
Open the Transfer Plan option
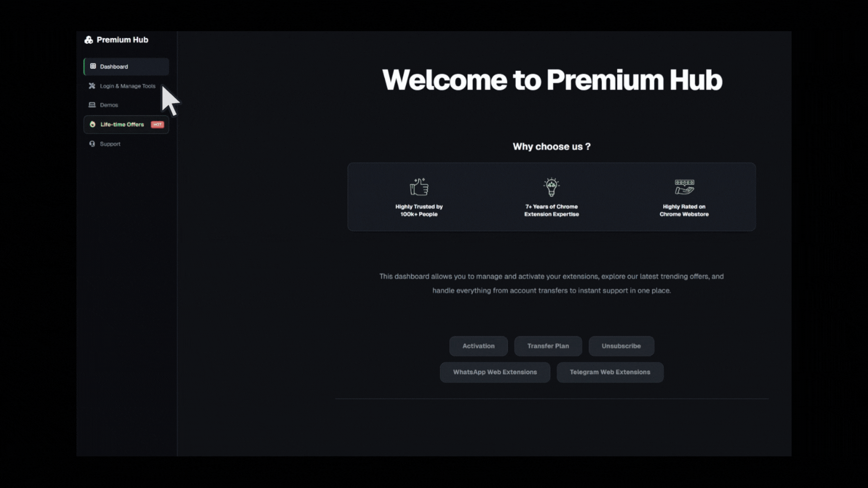[x=548, y=346]
